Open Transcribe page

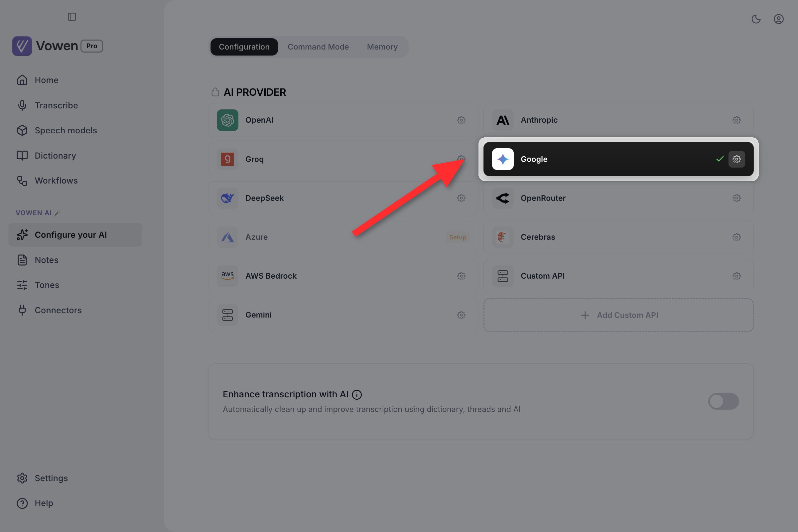pyautogui.click(x=75, y=105)
